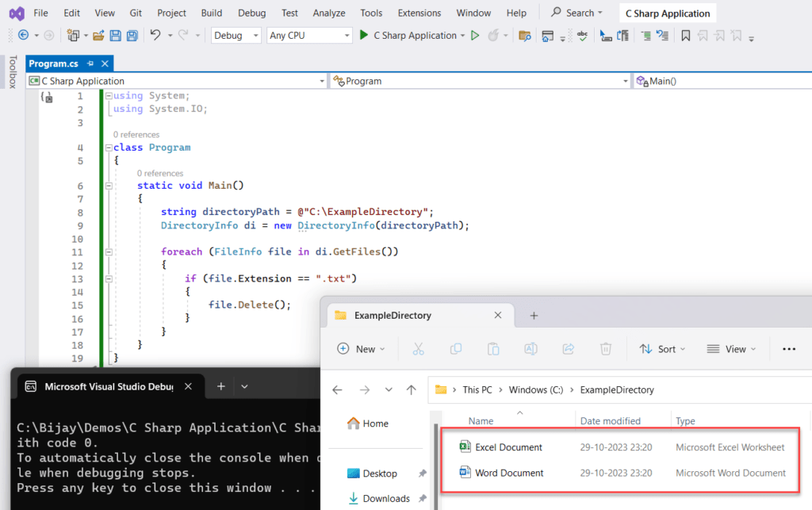
Task: Pin the Desktop item in sidebar
Action: click(423, 473)
